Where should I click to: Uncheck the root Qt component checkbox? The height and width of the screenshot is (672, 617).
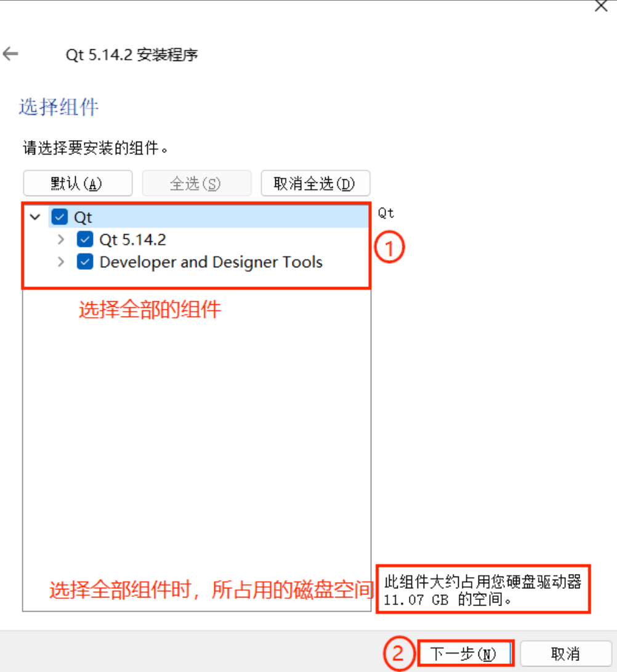pos(60,217)
